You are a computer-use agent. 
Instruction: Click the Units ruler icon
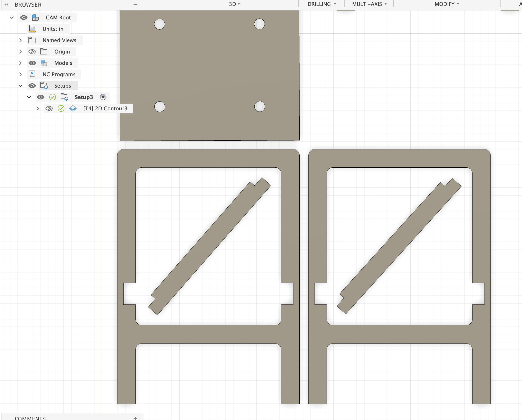(32, 29)
